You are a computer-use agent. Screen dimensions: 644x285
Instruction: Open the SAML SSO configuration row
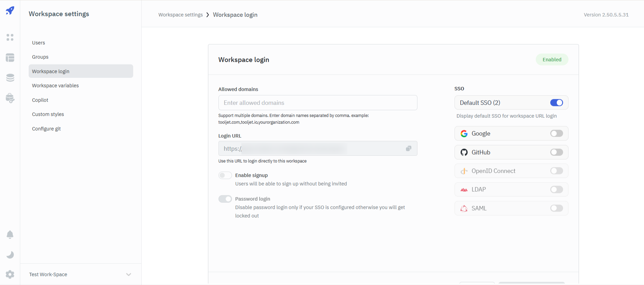click(511, 208)
